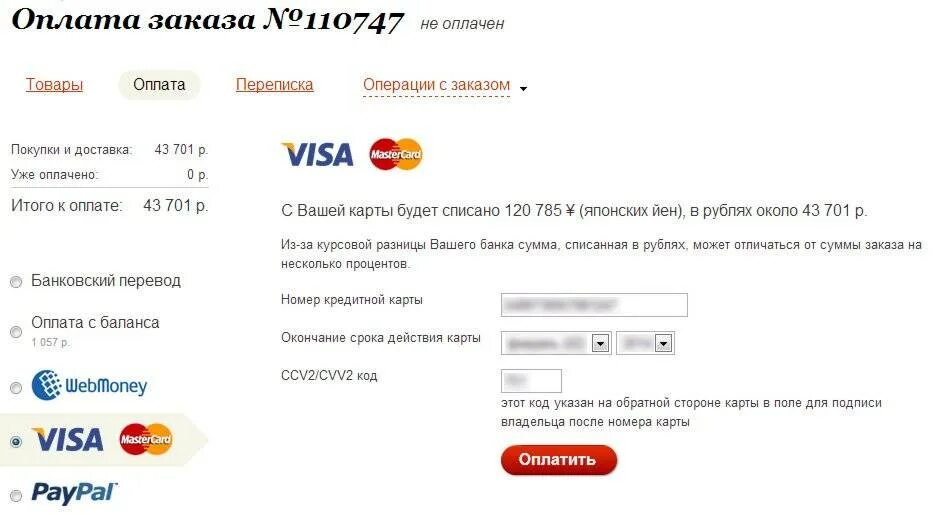The image size is (933, 515).
Task: Click the large VISA logo above form
Action: click(318, 155)
